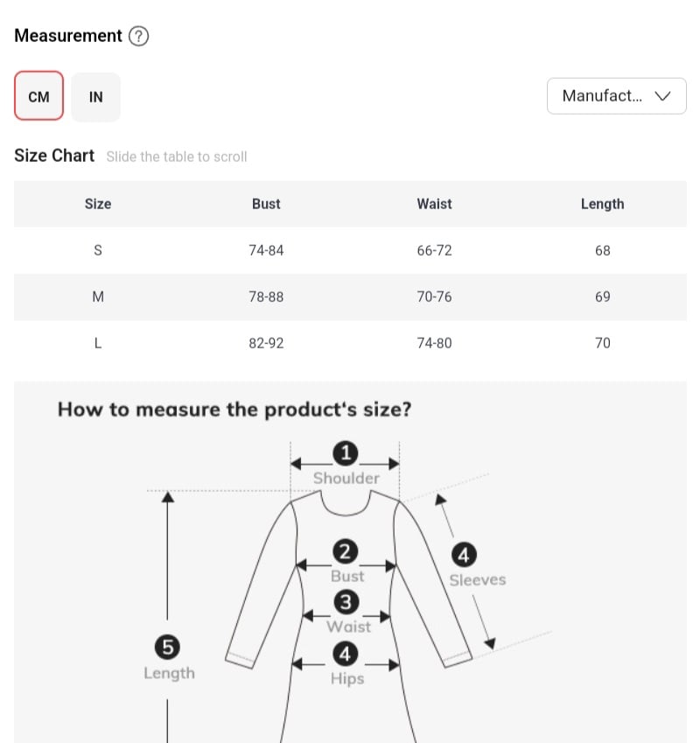Select the Waist column header
Screen dimensions: 700x743
click(434, 204)
